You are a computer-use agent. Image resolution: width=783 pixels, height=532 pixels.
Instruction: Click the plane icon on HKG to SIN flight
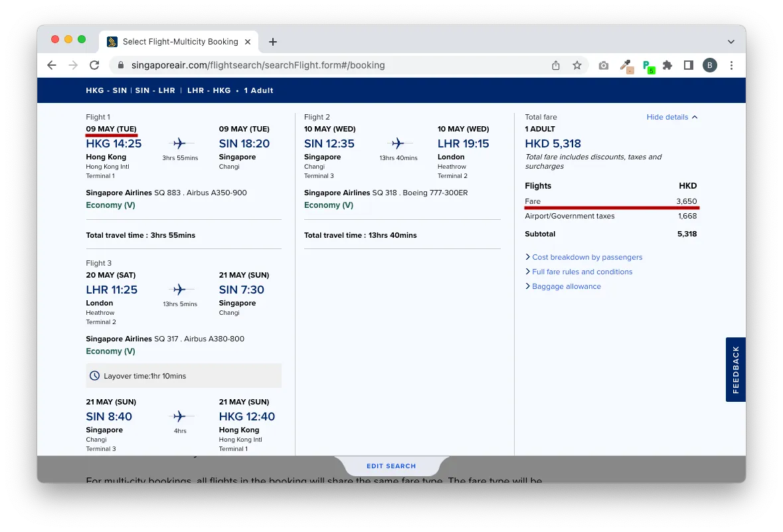point(179,143)
